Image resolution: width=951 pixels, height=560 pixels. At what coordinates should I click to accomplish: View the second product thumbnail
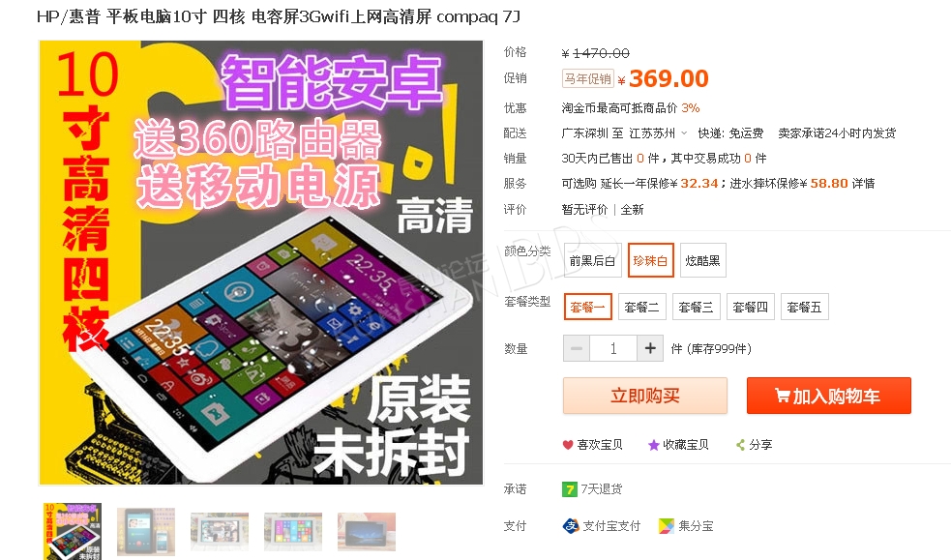145,532
